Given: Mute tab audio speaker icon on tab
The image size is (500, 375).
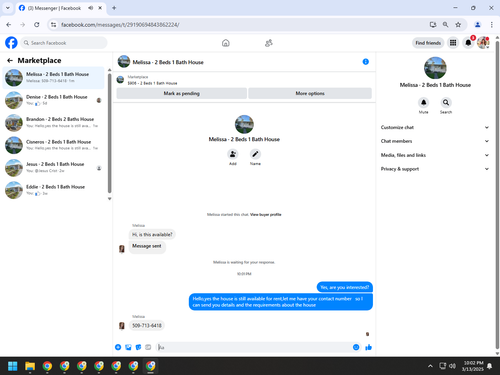Looking at the screenshot, I should pyautogui.click(x=90, y=8).
